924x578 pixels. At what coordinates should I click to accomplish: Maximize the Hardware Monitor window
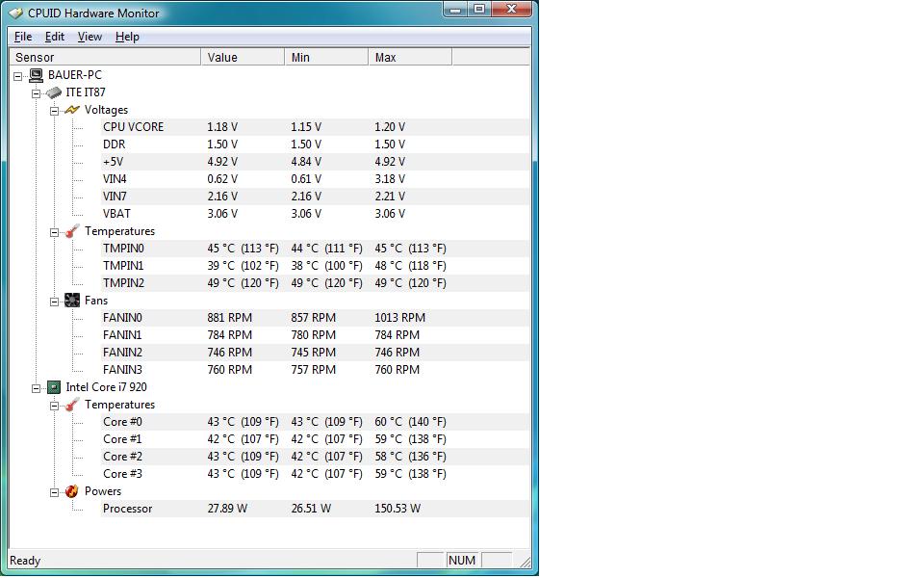pyautogui.click(x=479, y=10)
